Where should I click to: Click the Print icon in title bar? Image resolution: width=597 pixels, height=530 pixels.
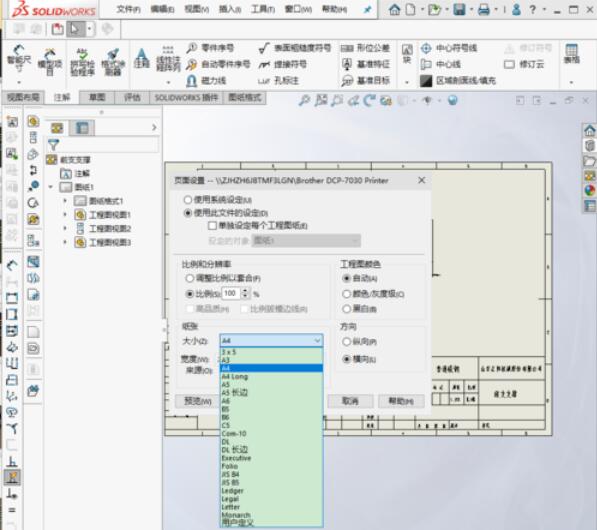(484, 9)
